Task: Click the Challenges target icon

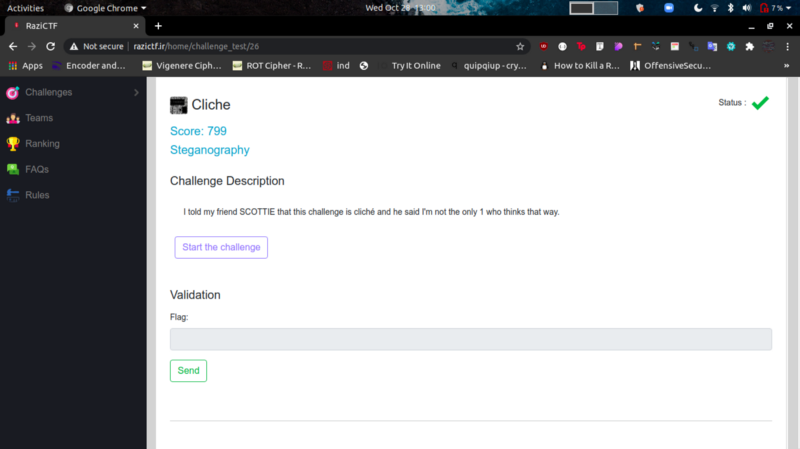Action: [13, 92]
